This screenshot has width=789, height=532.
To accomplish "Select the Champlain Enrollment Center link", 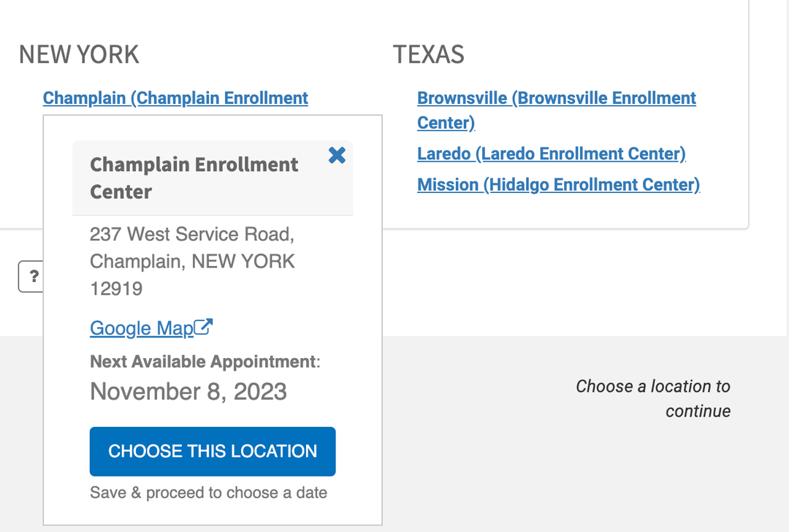I will (175, 97).
